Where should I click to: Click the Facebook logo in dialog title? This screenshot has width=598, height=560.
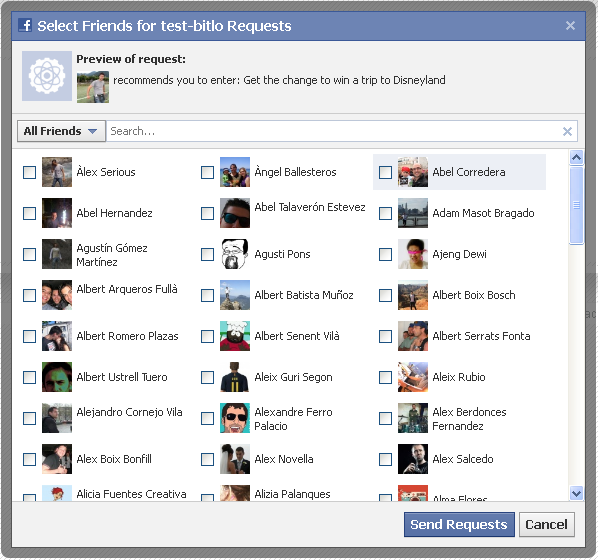pyautogui.click(x=25, y=25)
